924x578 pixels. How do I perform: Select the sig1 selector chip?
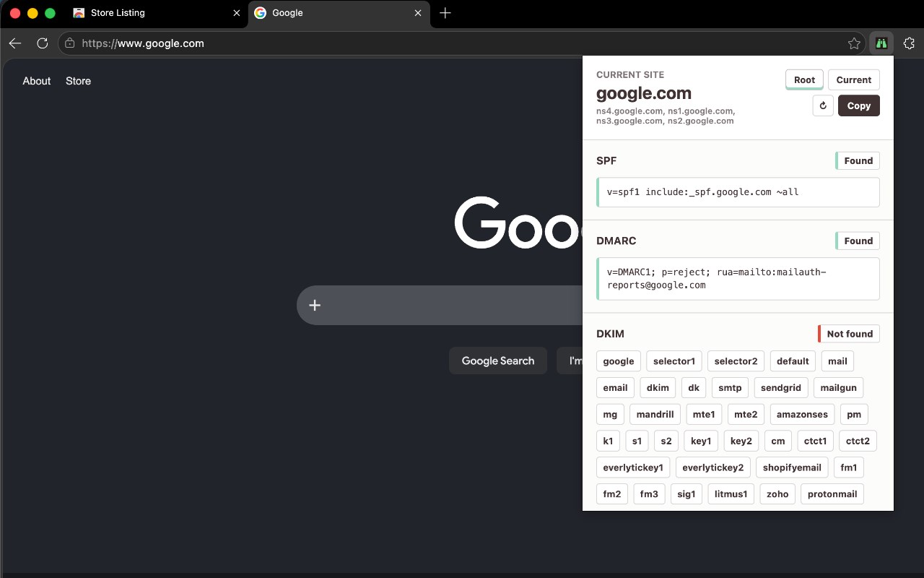[687, 494]
